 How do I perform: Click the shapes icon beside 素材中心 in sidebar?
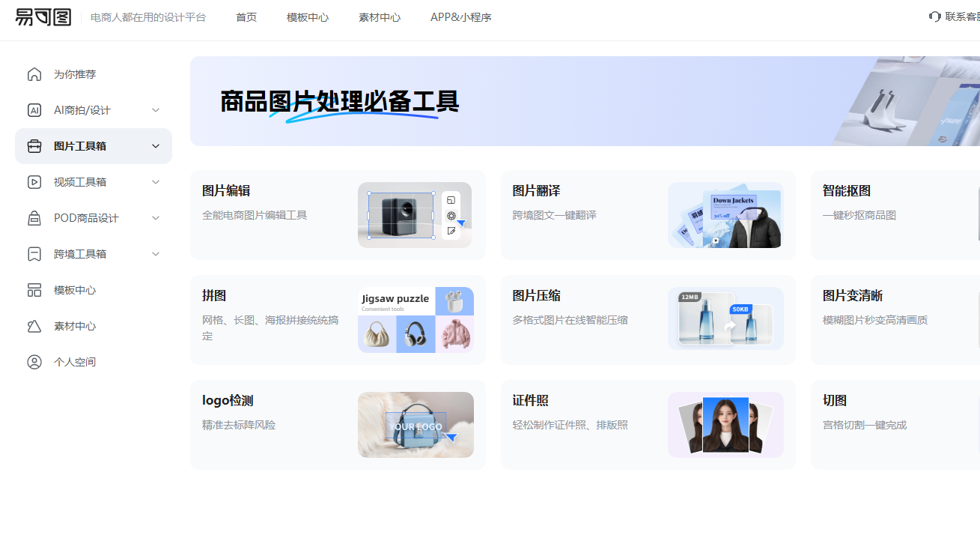coord(34,326)
